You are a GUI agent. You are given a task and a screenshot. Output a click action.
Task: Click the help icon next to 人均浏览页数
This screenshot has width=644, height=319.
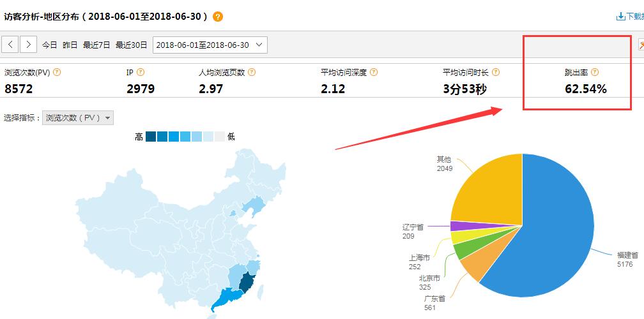pos(252,73)
